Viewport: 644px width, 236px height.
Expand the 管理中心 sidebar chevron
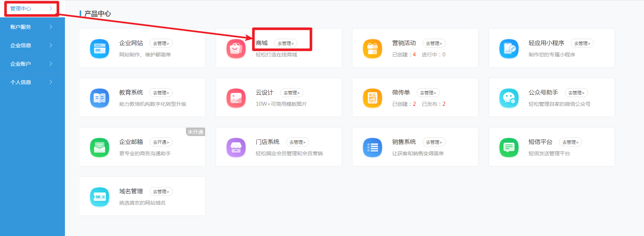(x=51, y=8)
